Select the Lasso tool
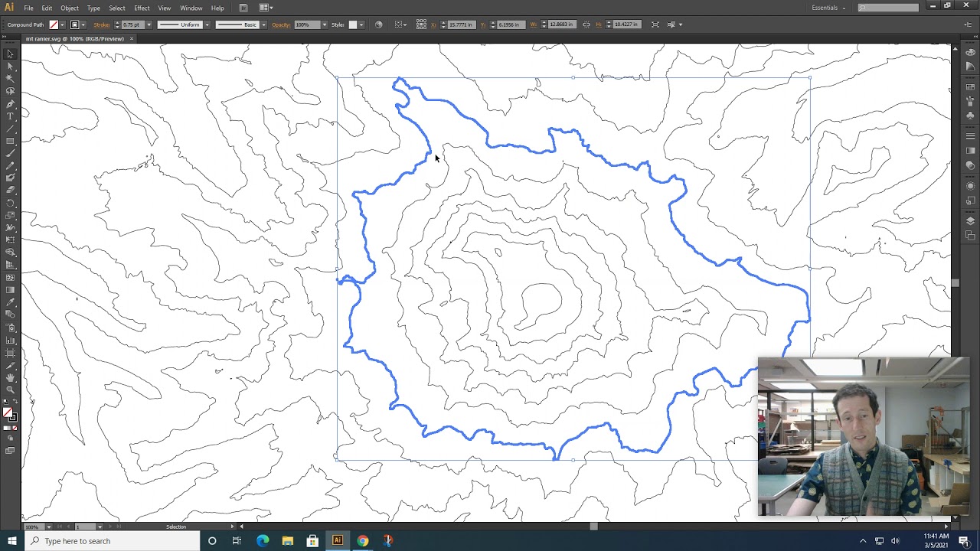The height and width of the screenshot is (551, 980). (x=10, y=91)
